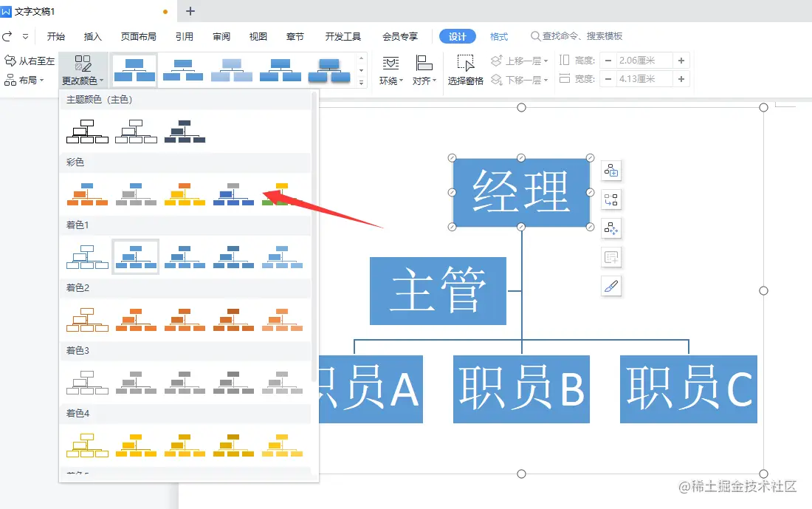Click the move shape icon beside 经理

611,228
